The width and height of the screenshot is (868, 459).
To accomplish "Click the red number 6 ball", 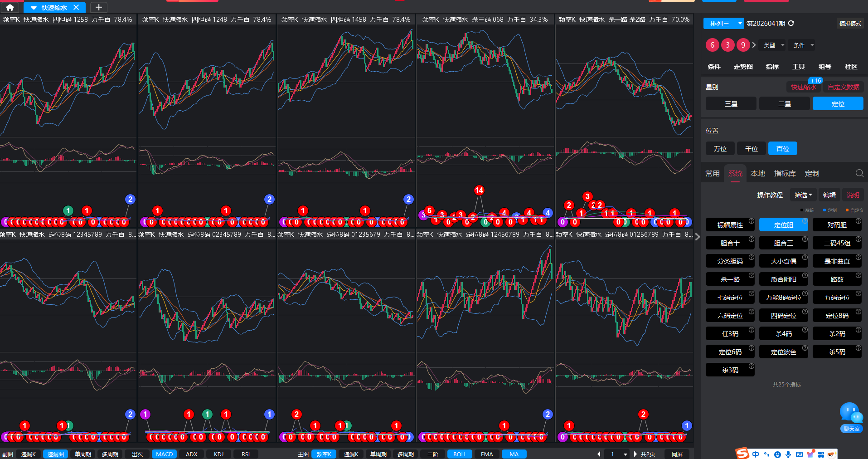I will pyautogui.click(x=712, y=45).
